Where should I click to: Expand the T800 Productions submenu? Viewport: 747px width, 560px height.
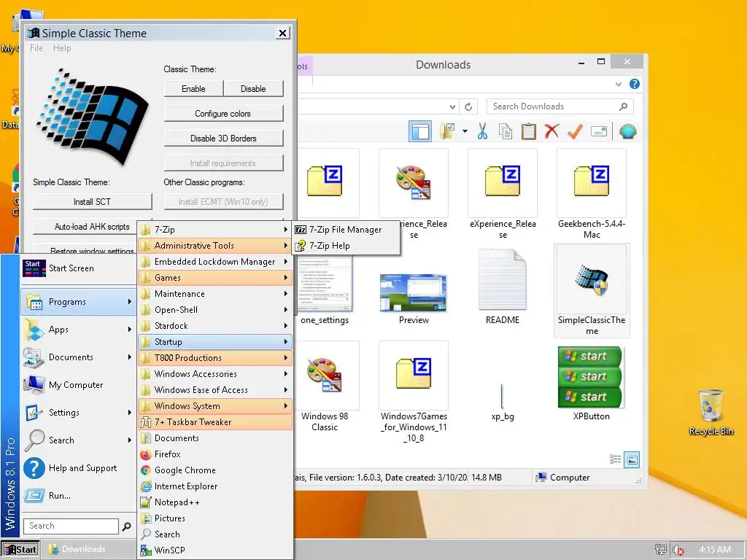pos(215,358)
